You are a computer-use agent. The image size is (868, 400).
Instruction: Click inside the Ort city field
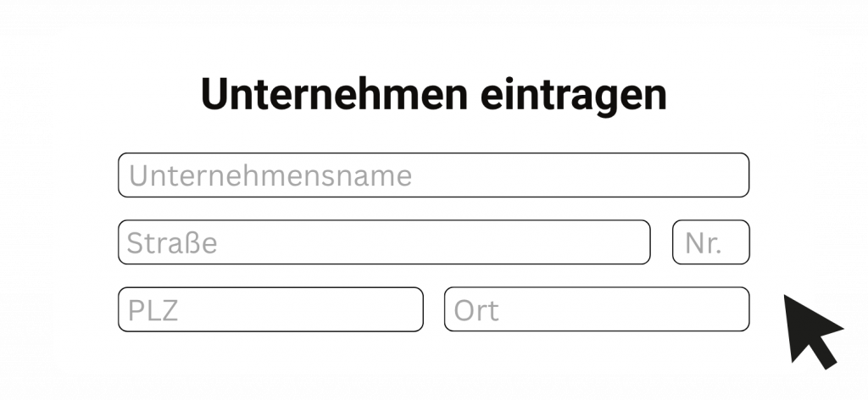point(596,309)
